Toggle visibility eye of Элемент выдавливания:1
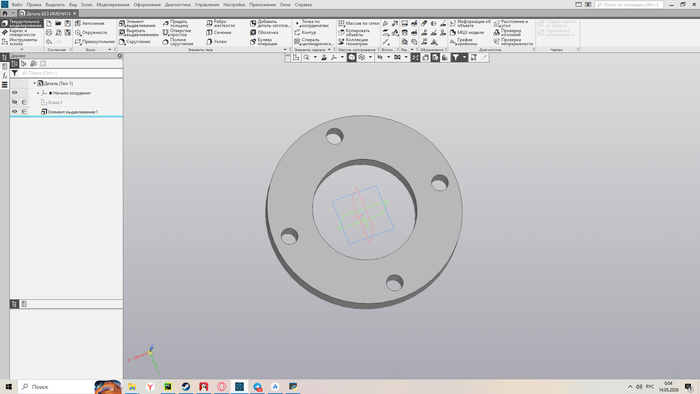Image resolution: width=700 pixels, height=394 pixels. point(15,112)
